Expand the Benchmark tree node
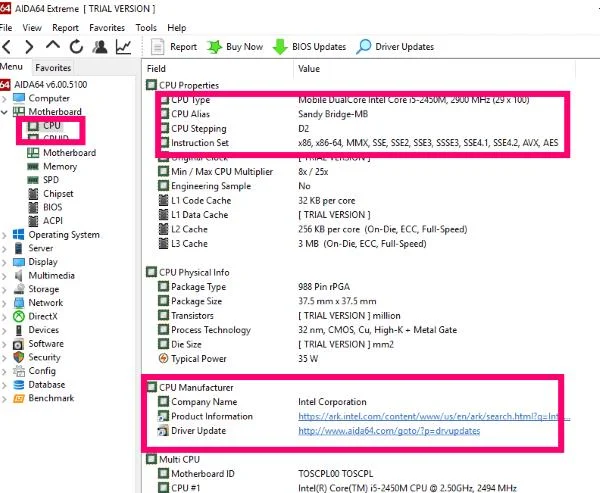Screen dimensions: 600x493 (x=4, y=399)
